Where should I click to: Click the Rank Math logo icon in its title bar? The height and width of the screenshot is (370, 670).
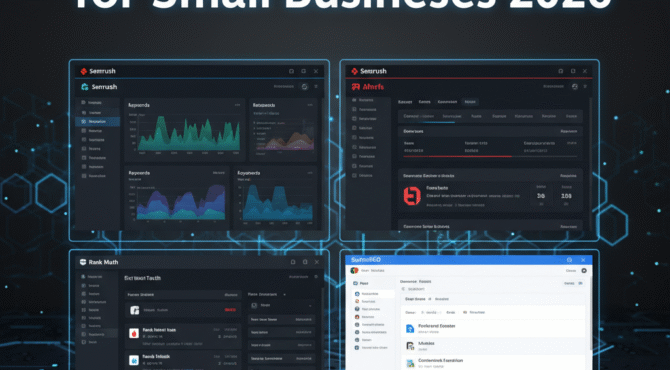(x=83, y=262)
